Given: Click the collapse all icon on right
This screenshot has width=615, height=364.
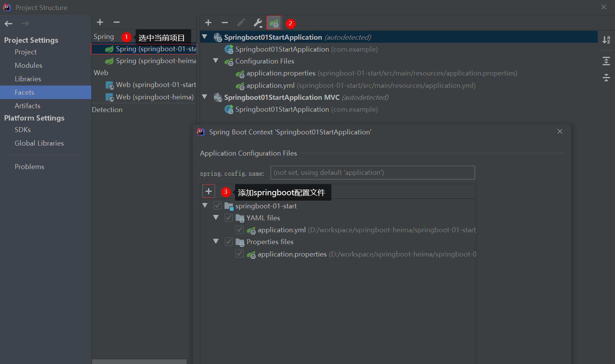Looking at the screenshot, I should click(606, 77).
